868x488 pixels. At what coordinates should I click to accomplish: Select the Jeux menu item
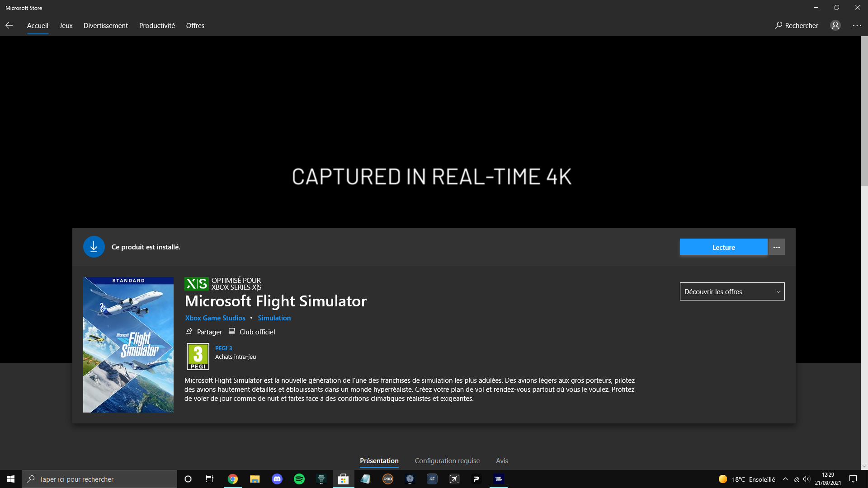point(66,26)
